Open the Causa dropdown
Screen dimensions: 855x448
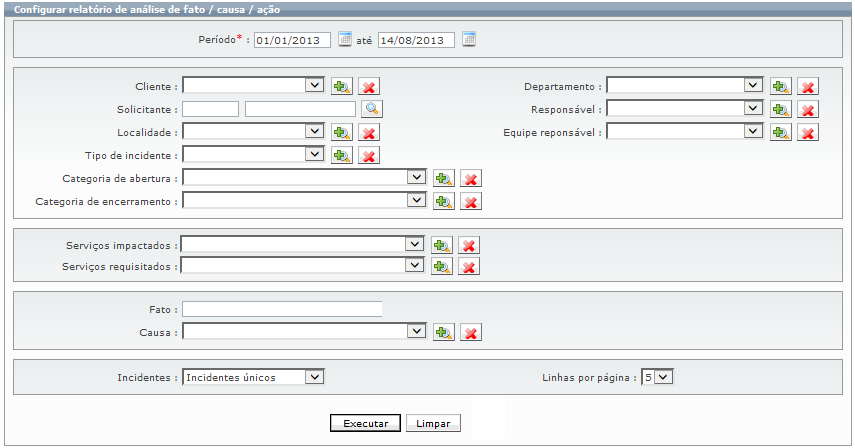coord(304,331)
